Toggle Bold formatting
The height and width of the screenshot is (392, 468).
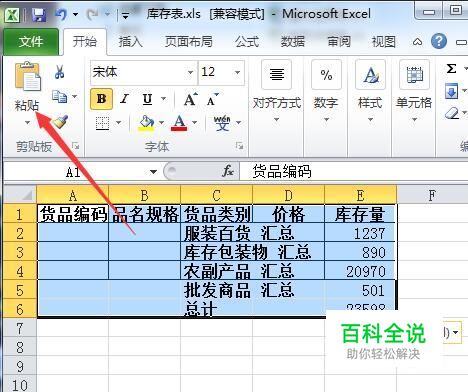click(x=101, y=99)
